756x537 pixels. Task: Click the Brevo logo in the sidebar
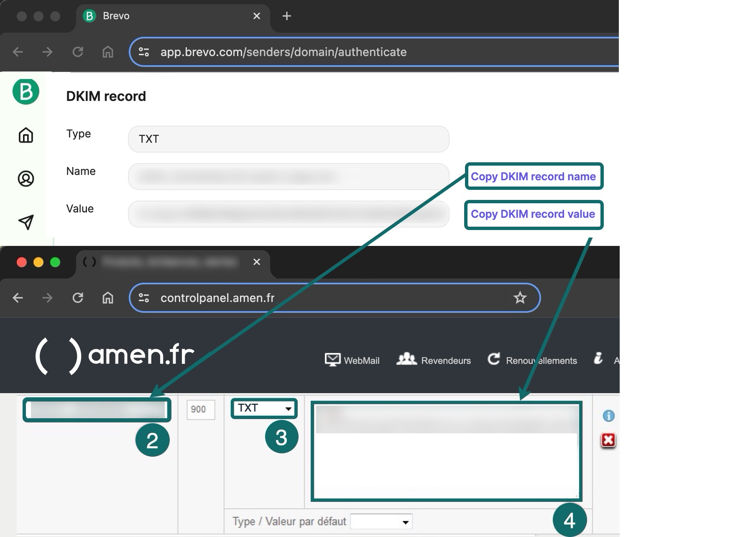[x=26, y=91]
